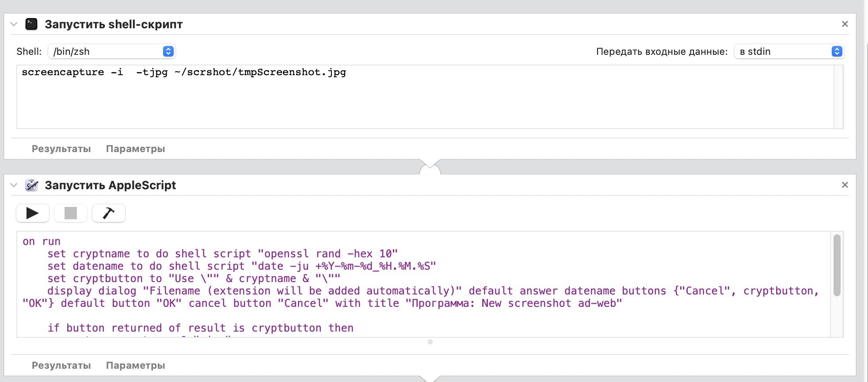
Task: Click the AppleScript robot icon in action header
Action: 31,185
